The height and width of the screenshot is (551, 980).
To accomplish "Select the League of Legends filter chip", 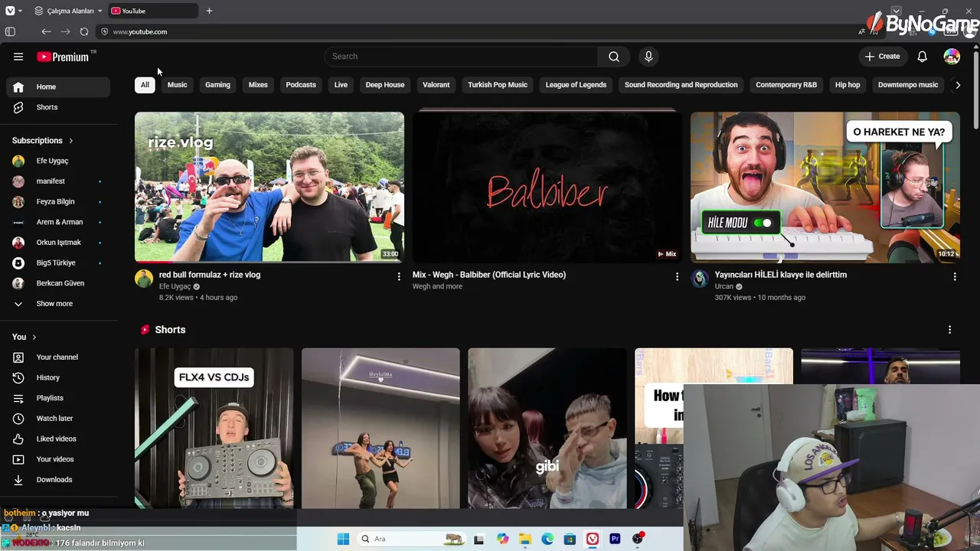I will (576, 85).
